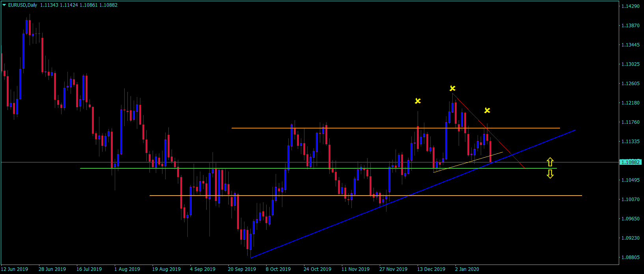
Task: Click price scale label 1.11760
Action: pos(630,122)
